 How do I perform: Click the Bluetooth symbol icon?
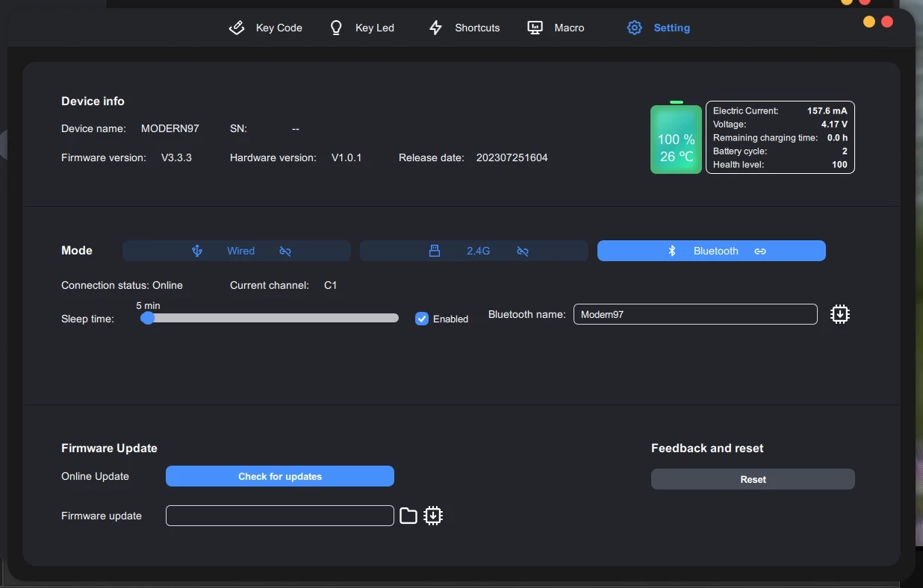pyautogui.click(x=672, y=251)
